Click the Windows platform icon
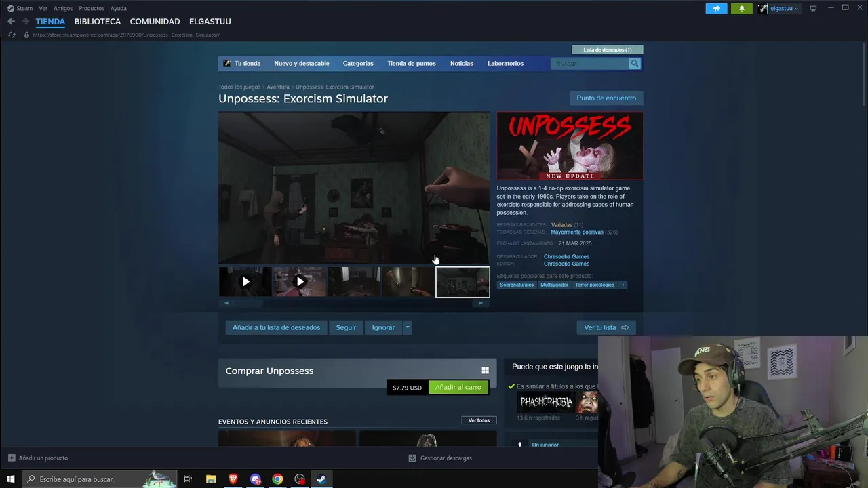Image resolution: width=868 pixels, height=488 pixels. click(x=485, y=371)
